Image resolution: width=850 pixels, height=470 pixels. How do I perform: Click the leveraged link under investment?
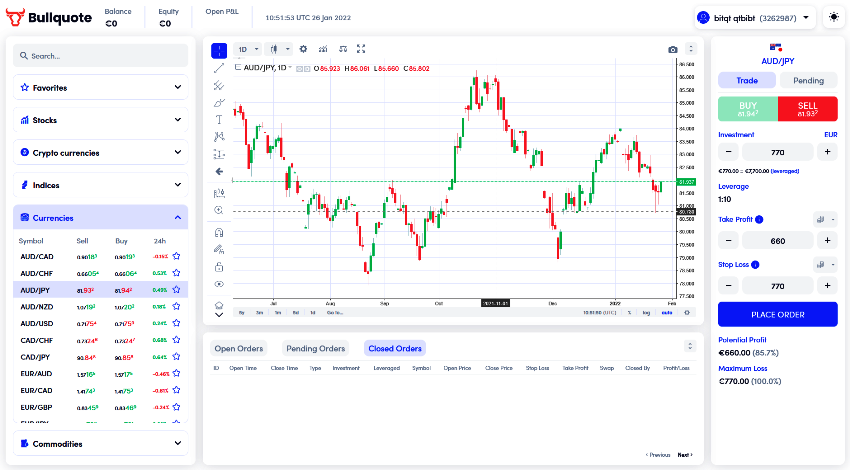click(784, 171)
